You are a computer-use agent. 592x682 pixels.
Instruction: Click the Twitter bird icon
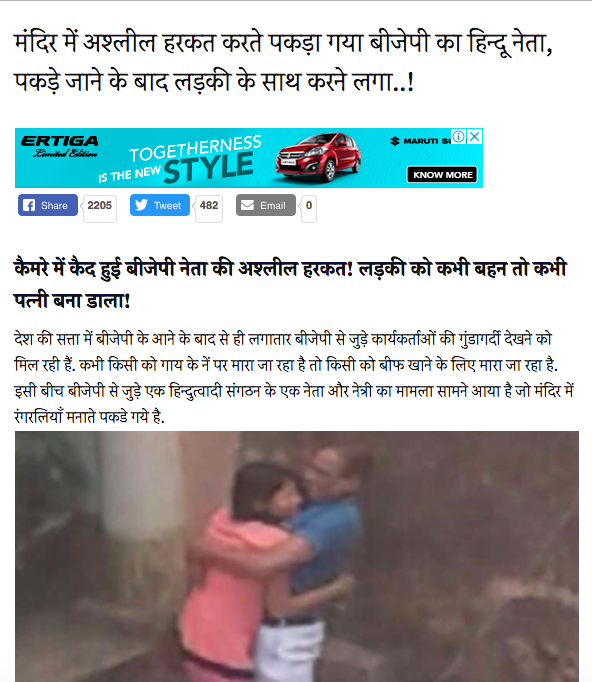pyautogui.click(x=141, y=205)
